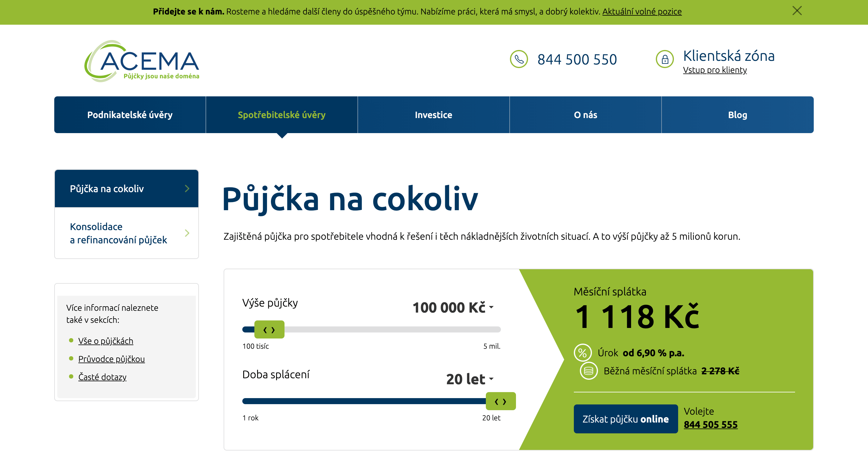The image size is (868, 474).
Task: Click the crossed-out 2 278 Kč value
Action: [x=720, y=371]
